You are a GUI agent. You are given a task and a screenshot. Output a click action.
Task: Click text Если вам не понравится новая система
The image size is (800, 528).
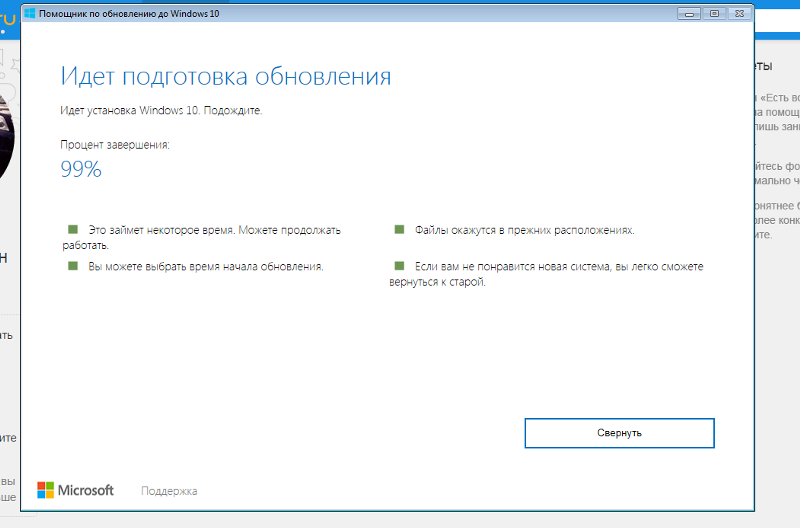(x=512, y=266)
